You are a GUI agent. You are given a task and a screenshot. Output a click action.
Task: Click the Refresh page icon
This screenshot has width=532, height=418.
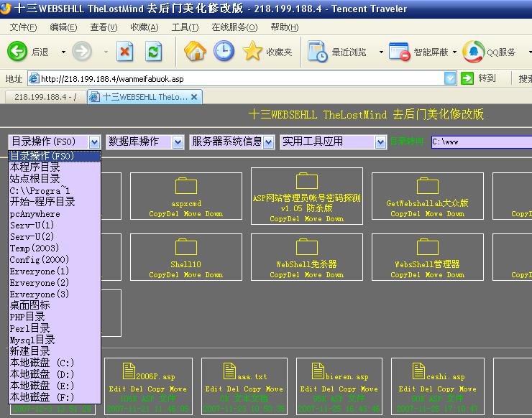(153, 51)
